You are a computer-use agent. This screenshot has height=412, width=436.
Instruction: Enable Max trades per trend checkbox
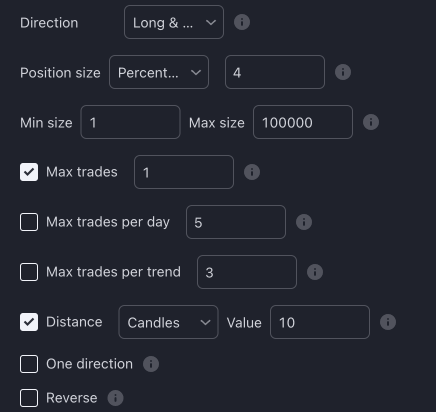pyautogui.click(x=29, y=272)
